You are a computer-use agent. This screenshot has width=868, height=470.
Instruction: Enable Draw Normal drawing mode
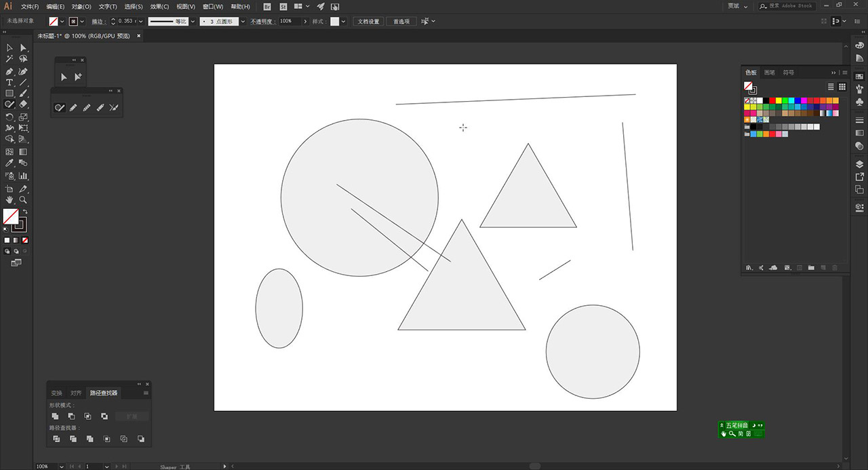[x=7, y=251]
